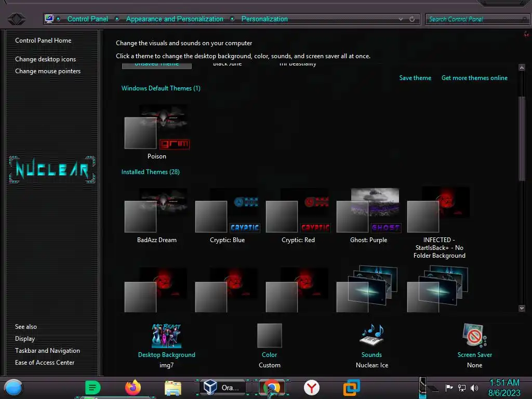Image resolution: width=532 pixels, height=399 pixels.
Task: Click the themes list scrollbar thumb
Action: click(522, 138)
